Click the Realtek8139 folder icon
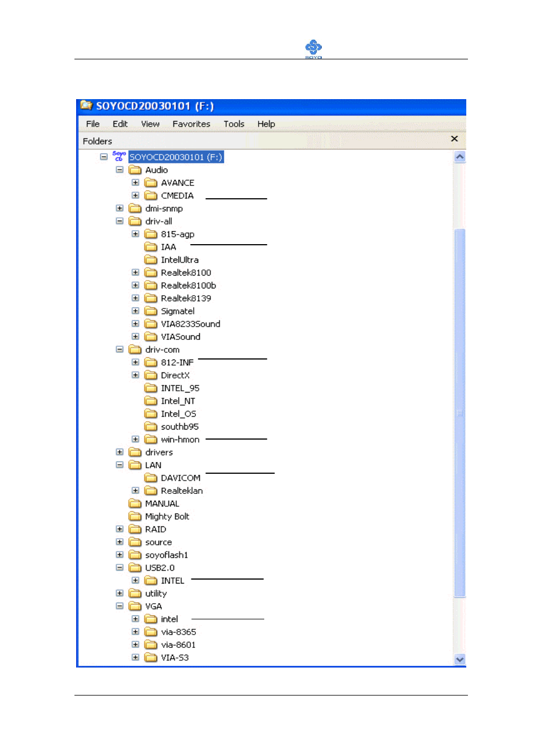The width and height of the screenshot is (534, 756). point(151,298)
